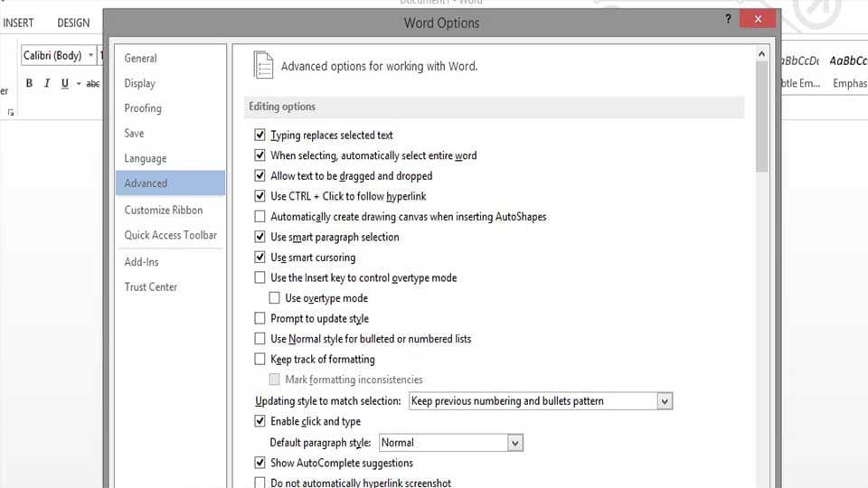Expand the Calibri (Body) font name dropdown
The image size is (868, 488).
coord(91,56)
